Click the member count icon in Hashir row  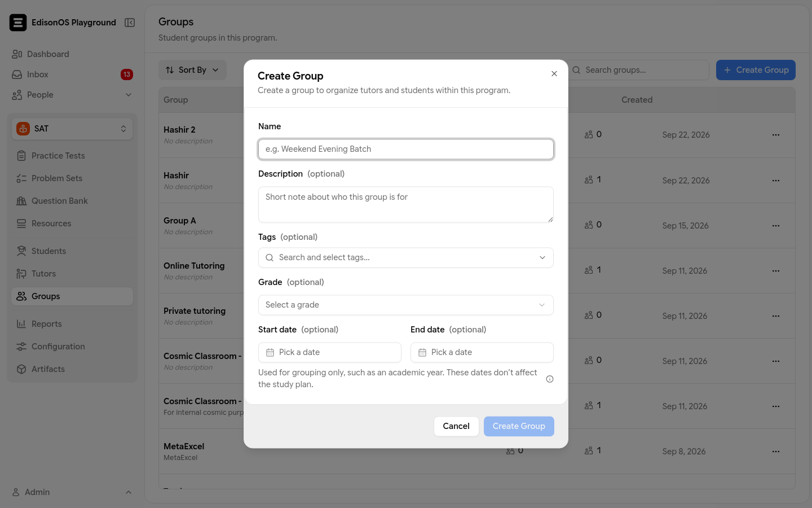(589, 180)
